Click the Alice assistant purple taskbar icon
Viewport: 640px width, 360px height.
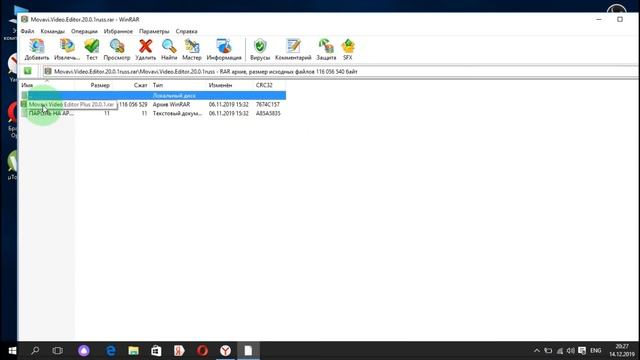pyautogui.click(x=84, y=351)
